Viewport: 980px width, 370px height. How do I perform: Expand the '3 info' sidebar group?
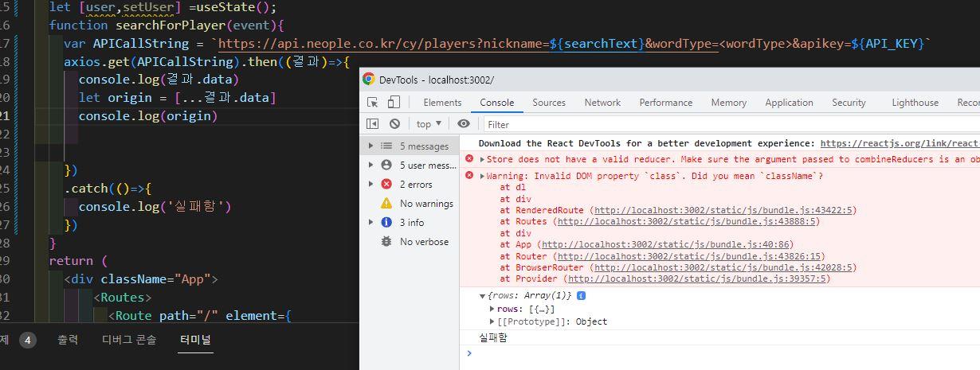(370, 222)
